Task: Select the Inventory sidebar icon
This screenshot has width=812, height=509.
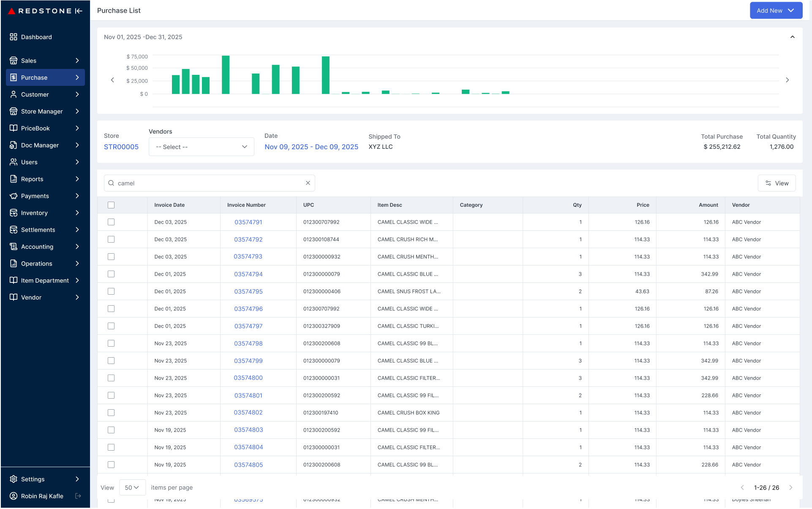Action: (14, 213)
